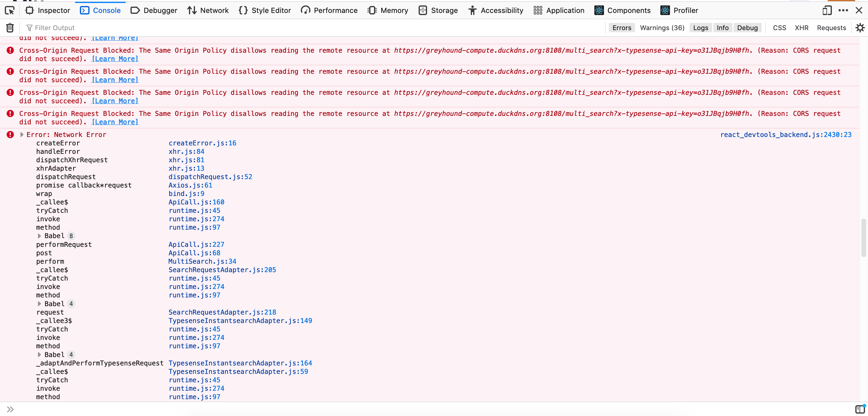868x416 pixels.
Task: Expand the Network Error stack trace
Action: 22,134
